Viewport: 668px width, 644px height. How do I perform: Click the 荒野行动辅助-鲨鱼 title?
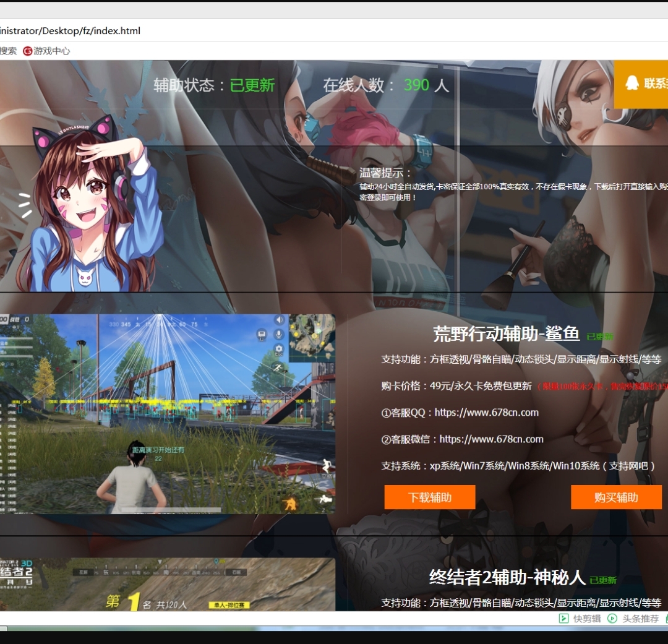[x=506, y=333]
